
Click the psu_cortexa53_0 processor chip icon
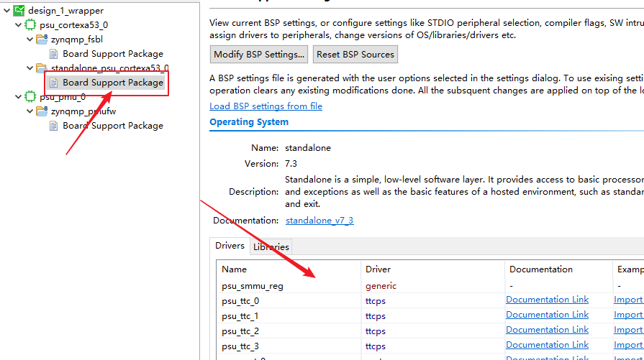click(x=30, y=25)
